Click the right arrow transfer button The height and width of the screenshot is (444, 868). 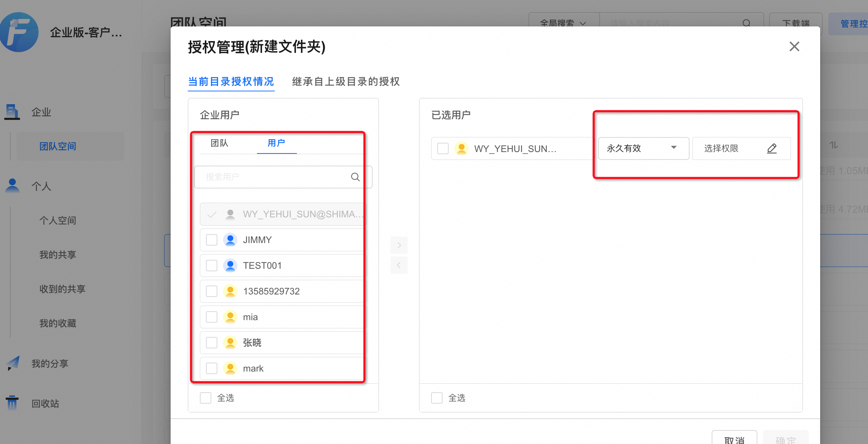pos(399,245)
